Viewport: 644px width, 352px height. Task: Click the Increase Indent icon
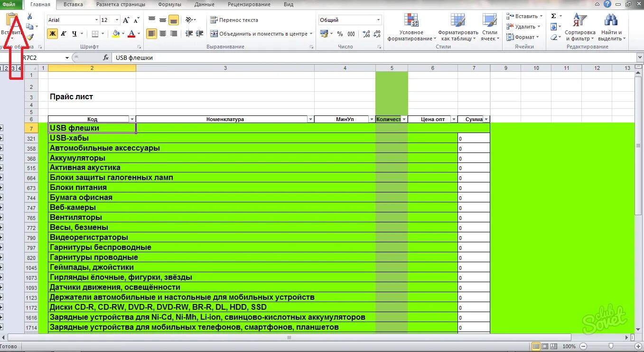200,34
